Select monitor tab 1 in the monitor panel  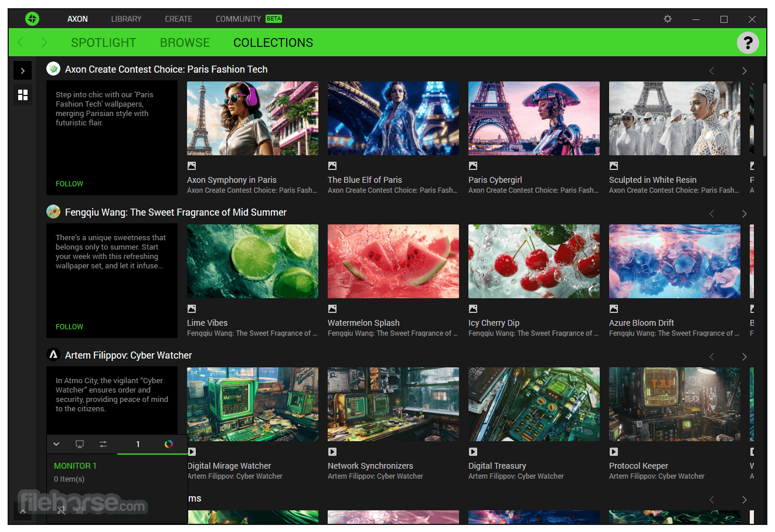tap(138, 444)
